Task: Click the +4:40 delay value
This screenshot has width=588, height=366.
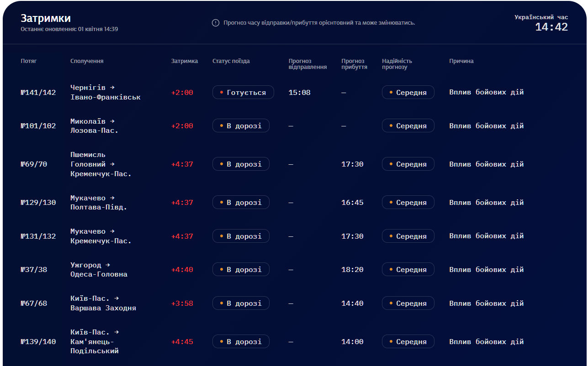Action: (x=182, y=270)
